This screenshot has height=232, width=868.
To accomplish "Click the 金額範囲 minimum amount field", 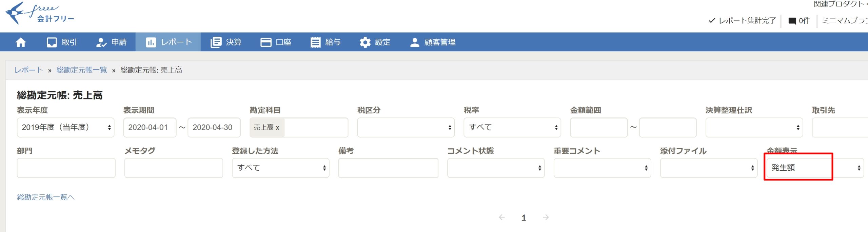I will [599, 128].
